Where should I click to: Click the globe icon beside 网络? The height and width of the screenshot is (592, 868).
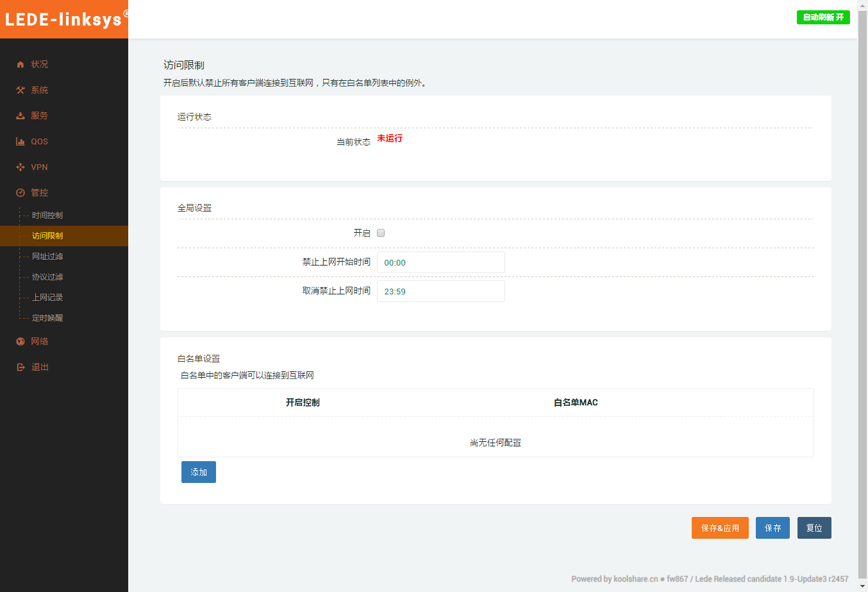pyautogui.click(x=21, y=342)
